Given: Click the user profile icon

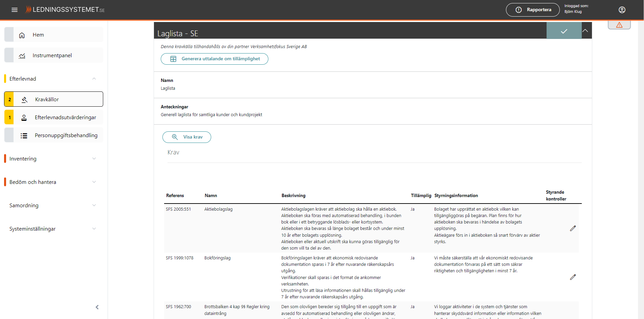Looking at the screenshot, I should click(622, 10).
